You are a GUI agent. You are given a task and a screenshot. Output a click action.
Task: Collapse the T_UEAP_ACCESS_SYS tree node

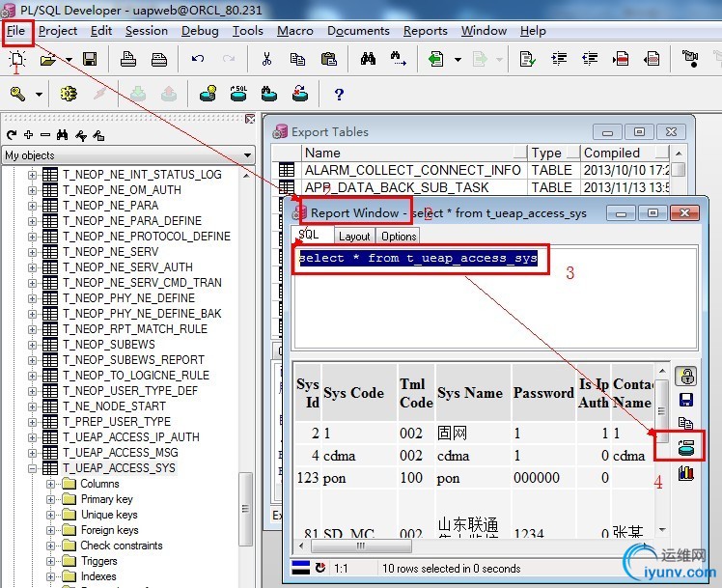tap(32, 468)
